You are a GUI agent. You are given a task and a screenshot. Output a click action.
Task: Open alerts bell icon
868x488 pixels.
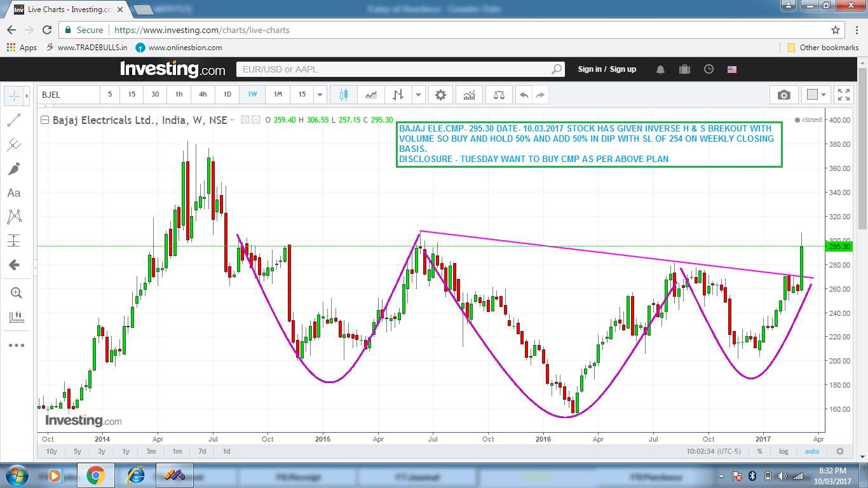pyautogui.click(x=661, y=69)
